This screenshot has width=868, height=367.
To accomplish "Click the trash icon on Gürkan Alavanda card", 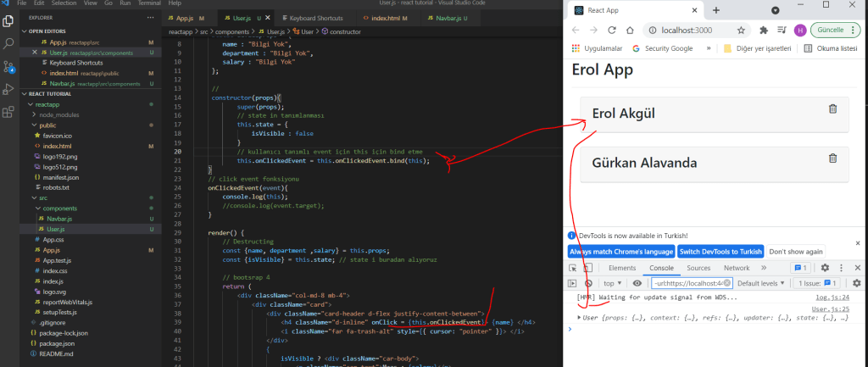I will [832, 158].
